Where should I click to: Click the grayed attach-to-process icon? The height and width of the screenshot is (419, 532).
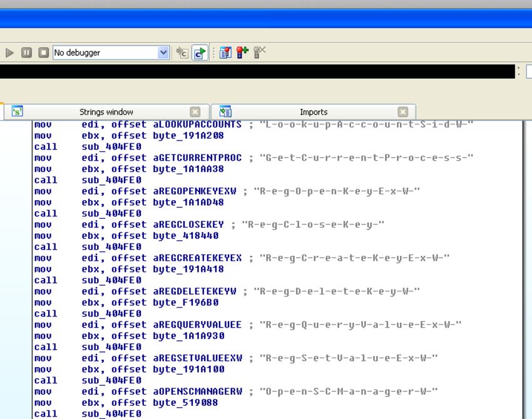click(182, 53)
